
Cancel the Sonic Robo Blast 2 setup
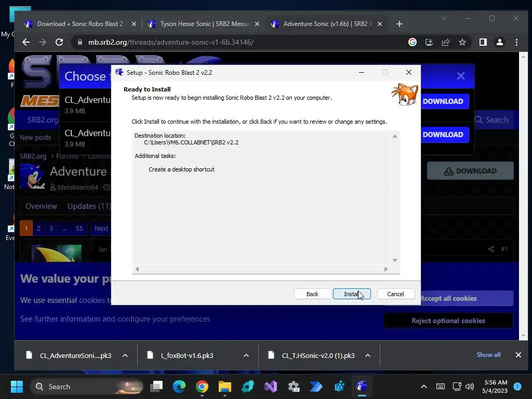[395, 294]
